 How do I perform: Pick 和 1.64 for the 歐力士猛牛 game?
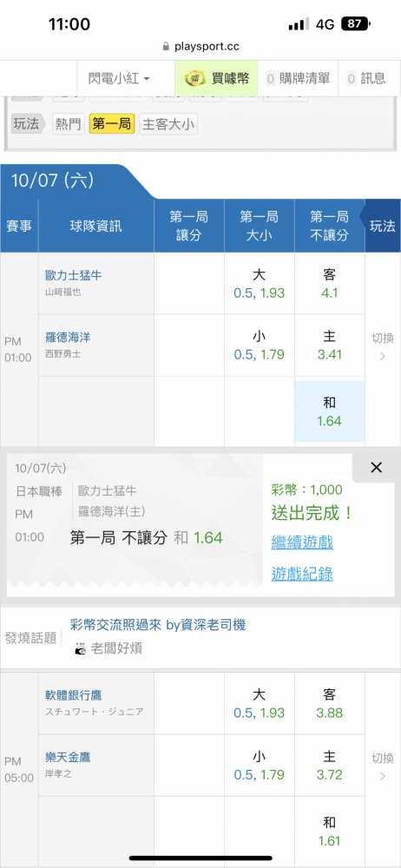(x=330, y=411)
